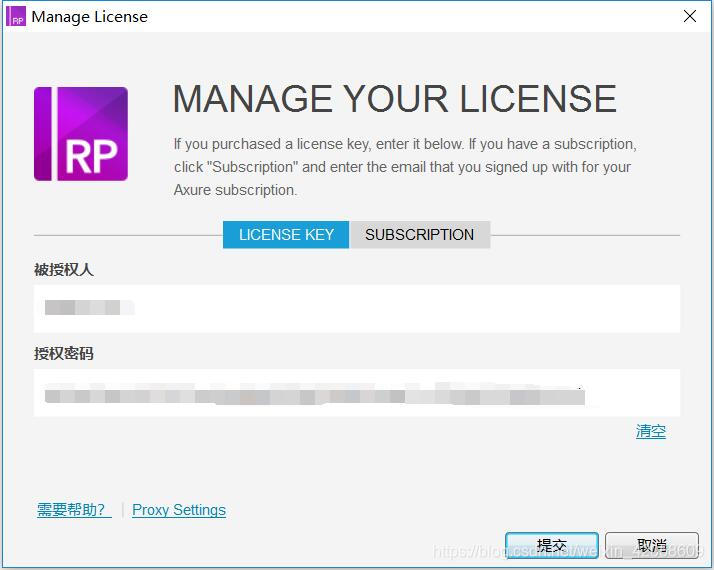The width and height of the screenshot is (714, 570).
Task: Click the Manage License title text
Action: (90, 17)
